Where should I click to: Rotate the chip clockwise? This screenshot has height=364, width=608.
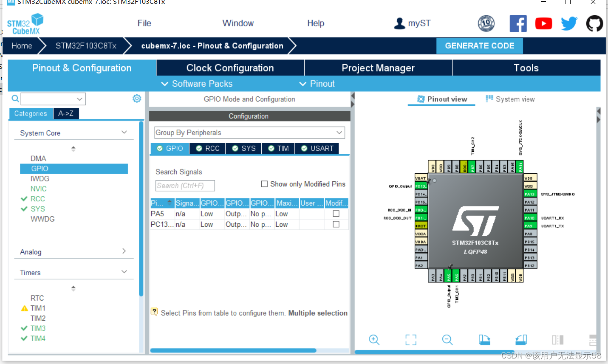tap(484, 340)
